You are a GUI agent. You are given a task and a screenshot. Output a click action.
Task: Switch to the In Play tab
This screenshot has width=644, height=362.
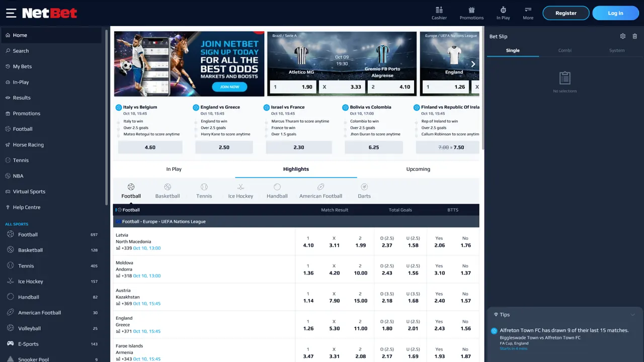click(x=174, y=169)
